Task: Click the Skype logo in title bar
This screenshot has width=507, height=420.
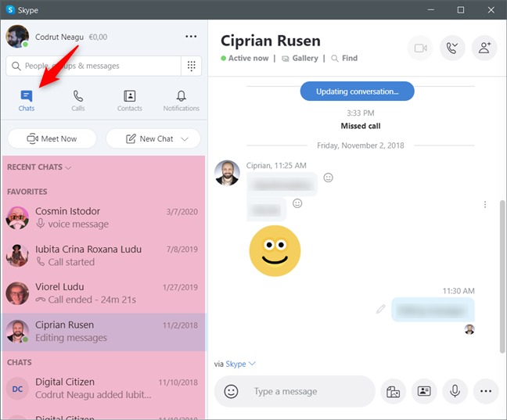Action: point(10,9)
